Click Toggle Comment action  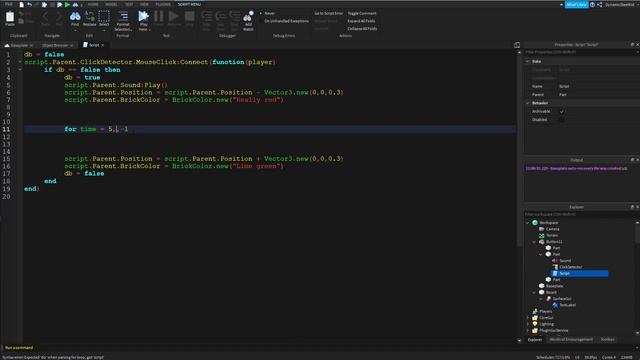click(362, 13)
